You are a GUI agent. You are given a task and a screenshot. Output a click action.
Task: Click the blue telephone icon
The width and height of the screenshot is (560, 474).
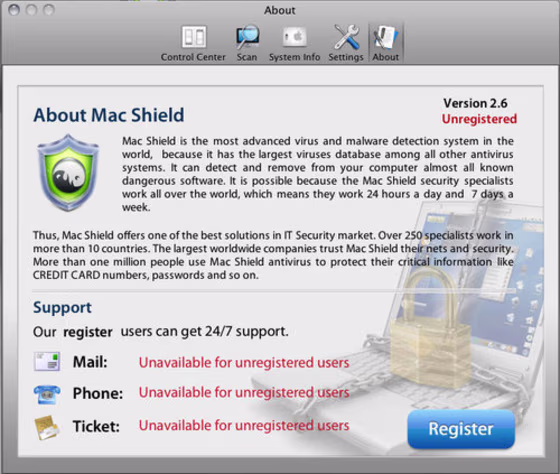[x=47, y=394]
